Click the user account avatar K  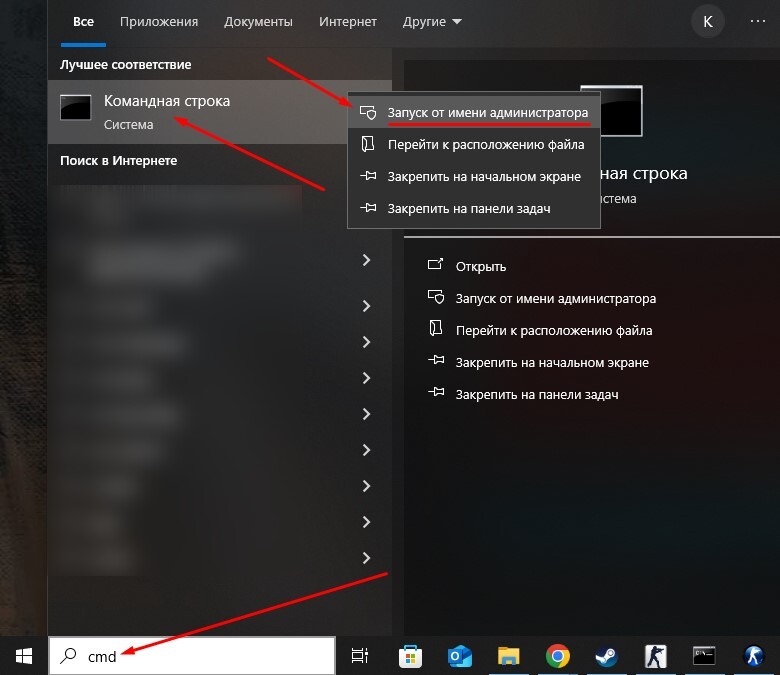708,21
